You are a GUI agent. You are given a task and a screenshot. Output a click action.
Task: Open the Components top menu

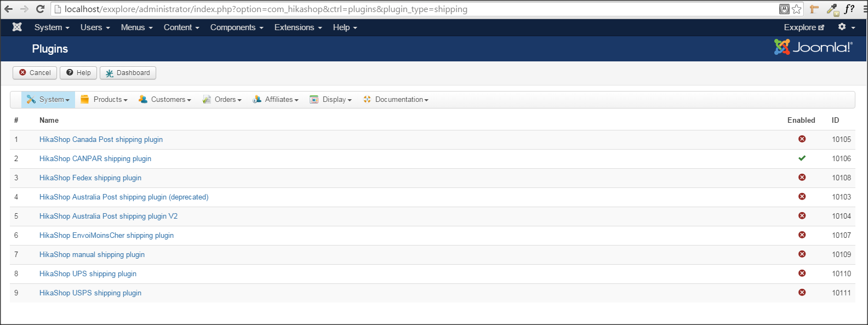pos(237,27)
